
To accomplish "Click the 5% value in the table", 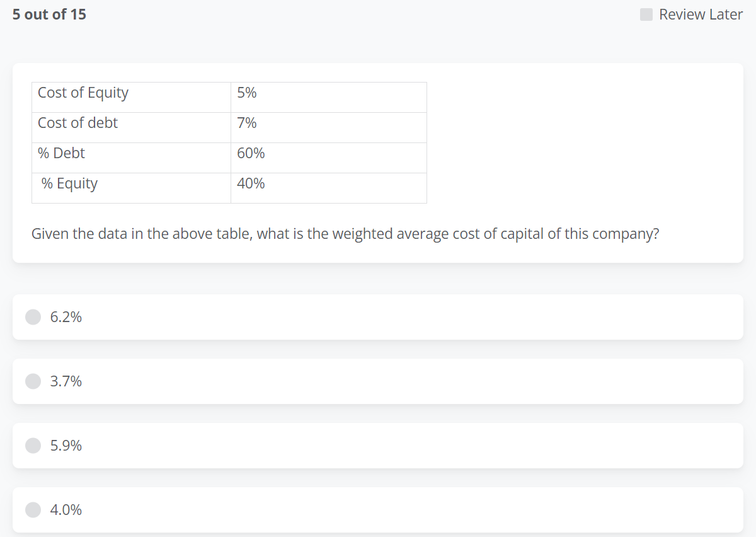I will point(246,93).
